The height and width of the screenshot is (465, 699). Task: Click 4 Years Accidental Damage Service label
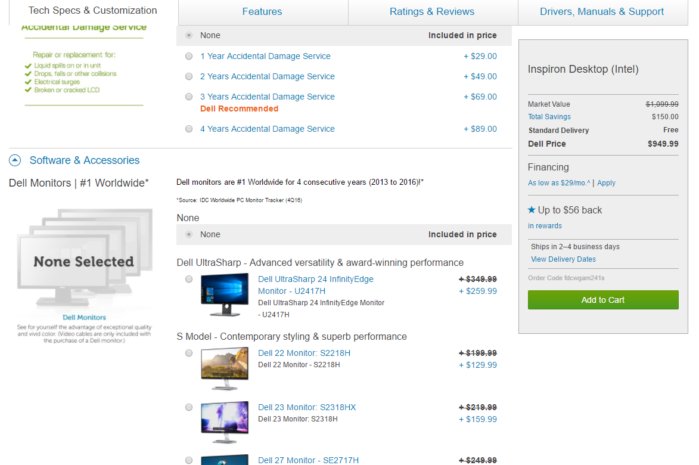pos(267,129)
